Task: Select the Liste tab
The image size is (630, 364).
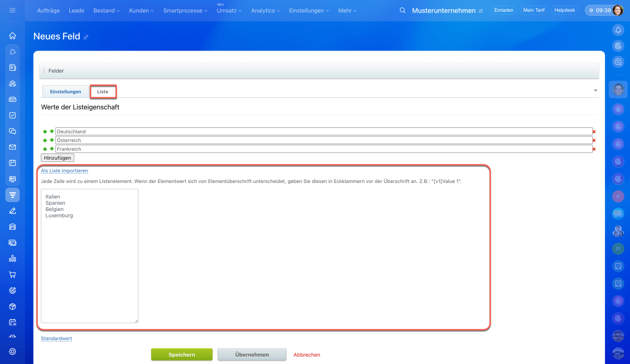Action: pos(103,91)
